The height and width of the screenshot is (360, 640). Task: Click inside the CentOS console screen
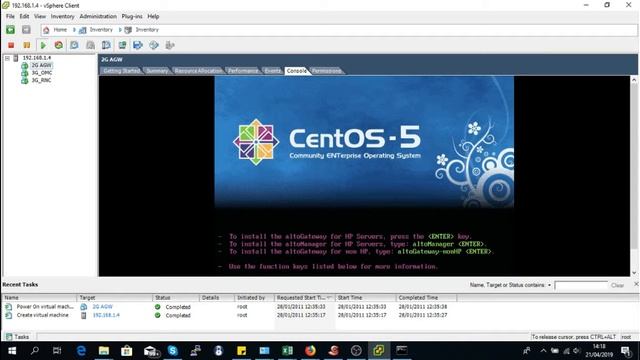pos(364,176)
